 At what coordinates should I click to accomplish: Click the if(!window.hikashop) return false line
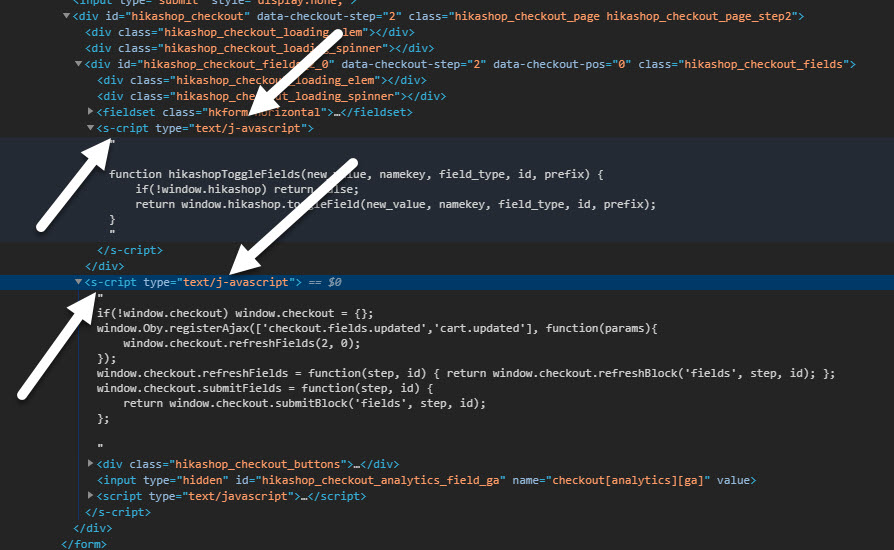tap(247, 189)
